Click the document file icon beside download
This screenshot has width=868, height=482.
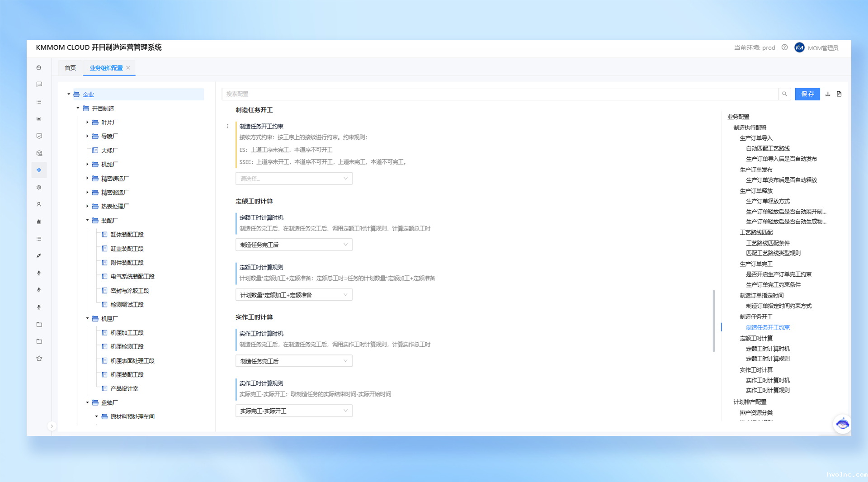point(839,94)
